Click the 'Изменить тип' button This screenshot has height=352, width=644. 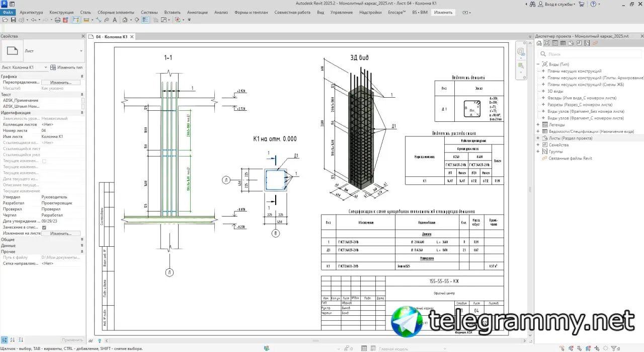point(66,67)
